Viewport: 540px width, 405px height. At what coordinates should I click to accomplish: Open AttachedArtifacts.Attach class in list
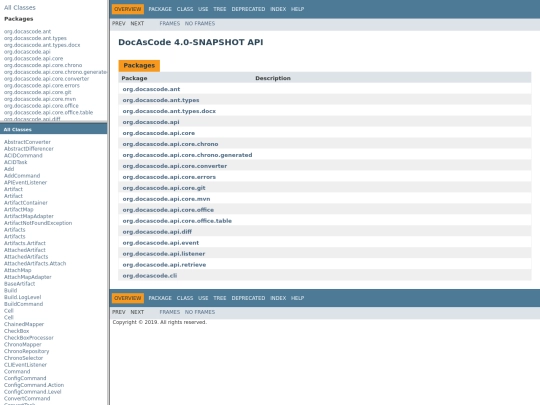point(35,264)
